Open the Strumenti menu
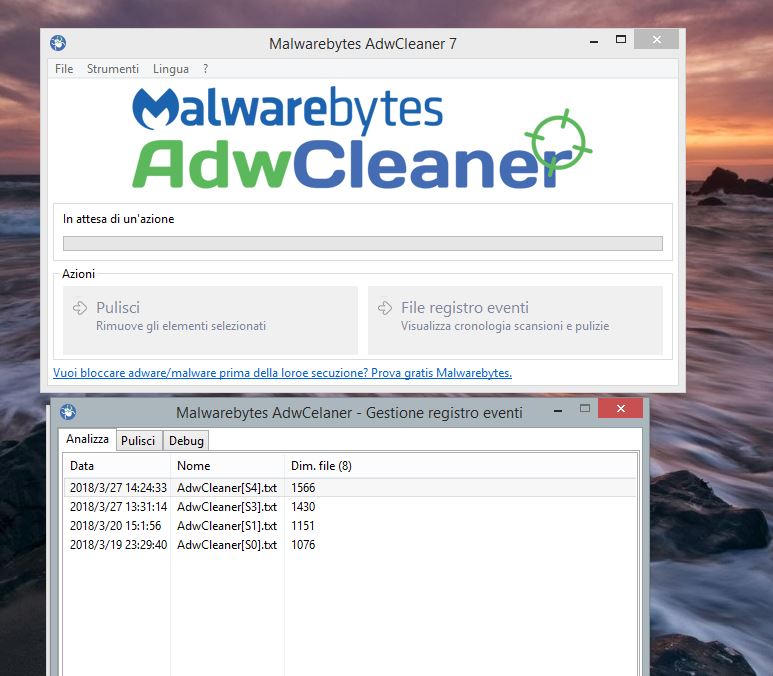Screen dimensions: 773x676 tap(113, 69)
